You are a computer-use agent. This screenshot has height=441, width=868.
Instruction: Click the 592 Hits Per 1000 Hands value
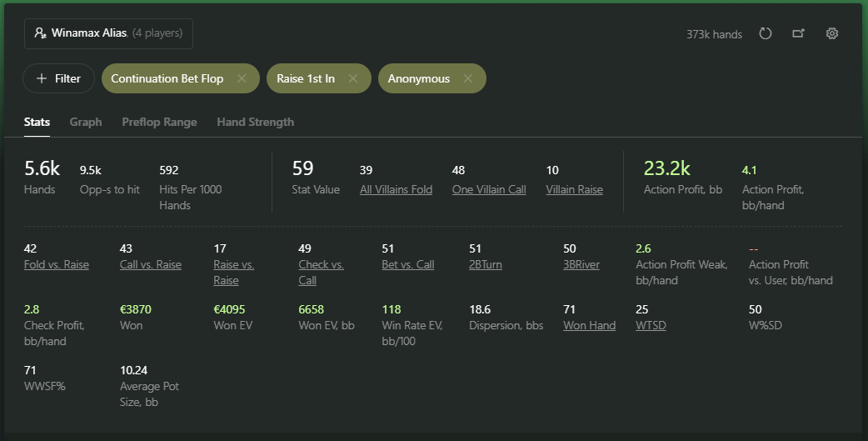[x=169, y=170]
